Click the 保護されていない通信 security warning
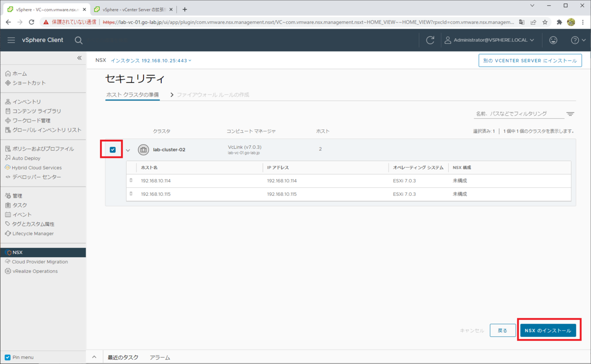This screenshot has height=364, width=591. point(70,22)
